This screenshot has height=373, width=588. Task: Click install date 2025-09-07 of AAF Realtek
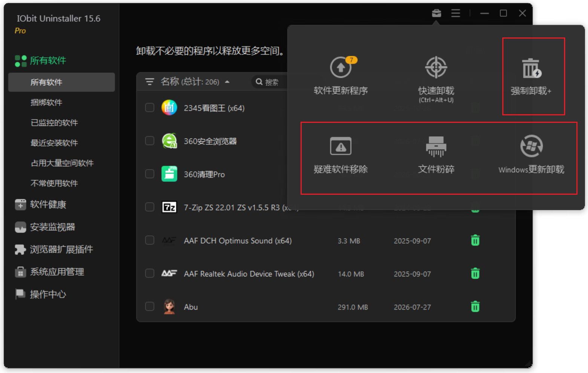point(412,274)
